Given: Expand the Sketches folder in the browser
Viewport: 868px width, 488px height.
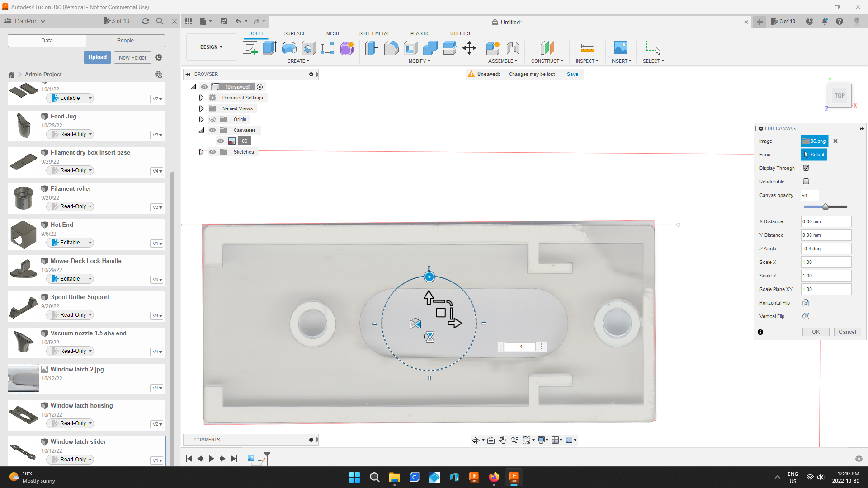Looking at the screenshot, I should [201, 152].
